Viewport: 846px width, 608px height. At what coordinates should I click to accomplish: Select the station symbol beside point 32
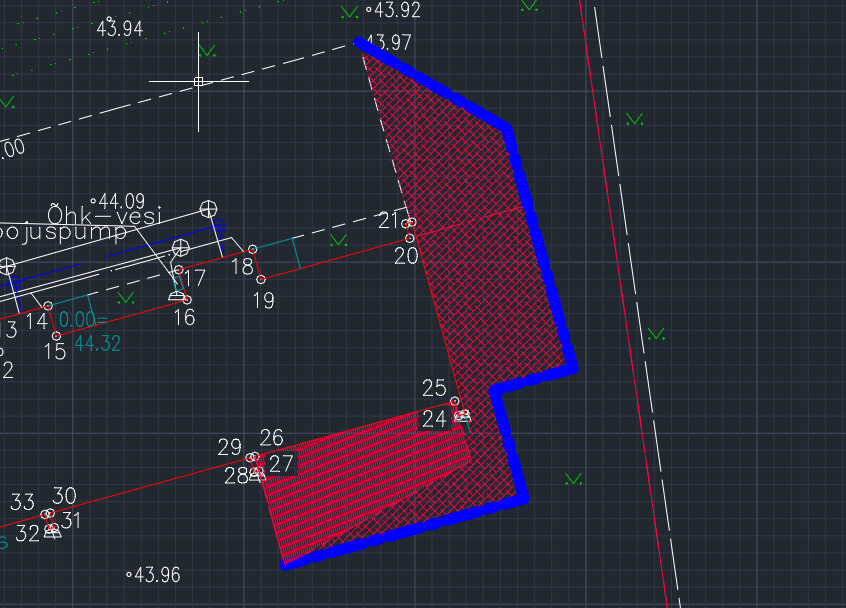click(52, 531)
